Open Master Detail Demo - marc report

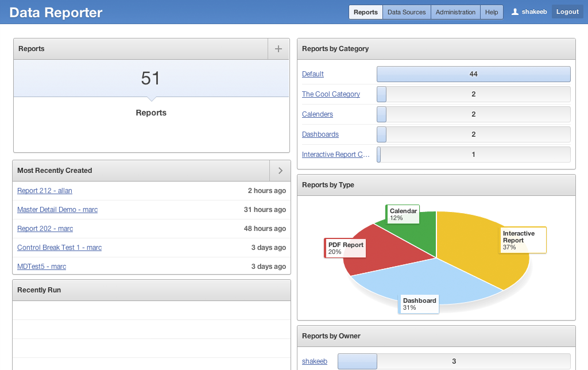[x=57, y=210]
